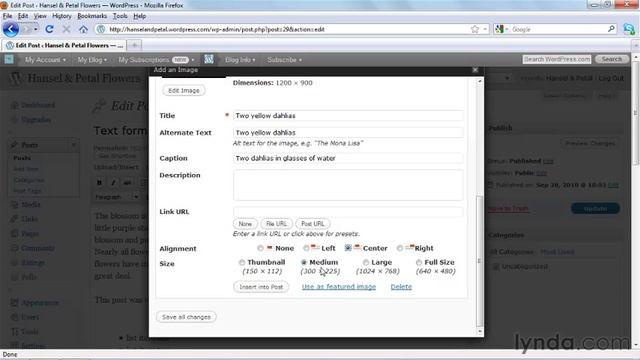Click the scroll down arrow in the dialog

[480, 331]
